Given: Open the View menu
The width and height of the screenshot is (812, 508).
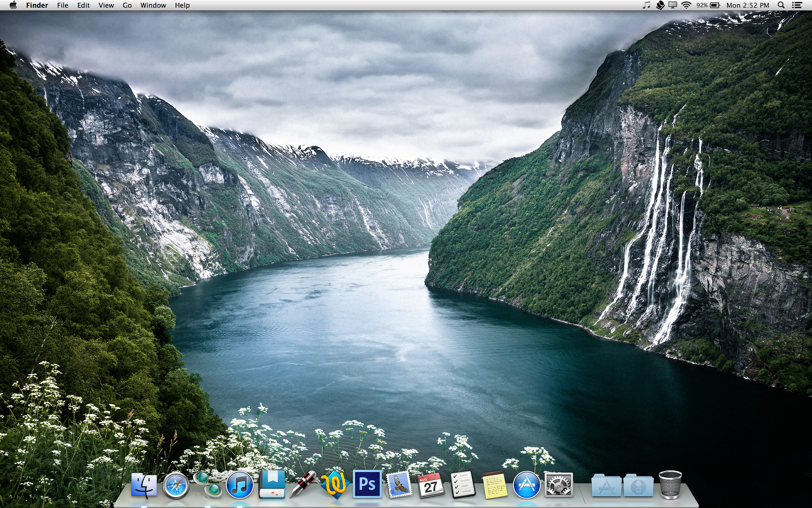Looking at the screenshot, I should coord(106,5).
